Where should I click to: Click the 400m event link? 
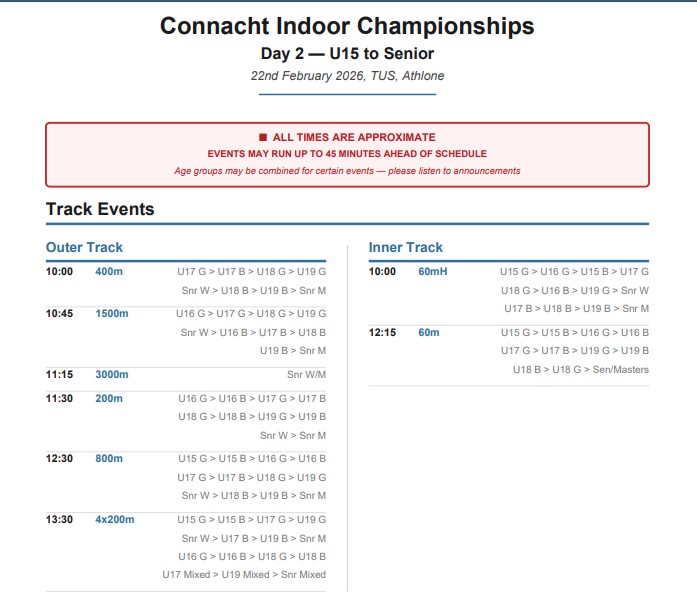107,271
